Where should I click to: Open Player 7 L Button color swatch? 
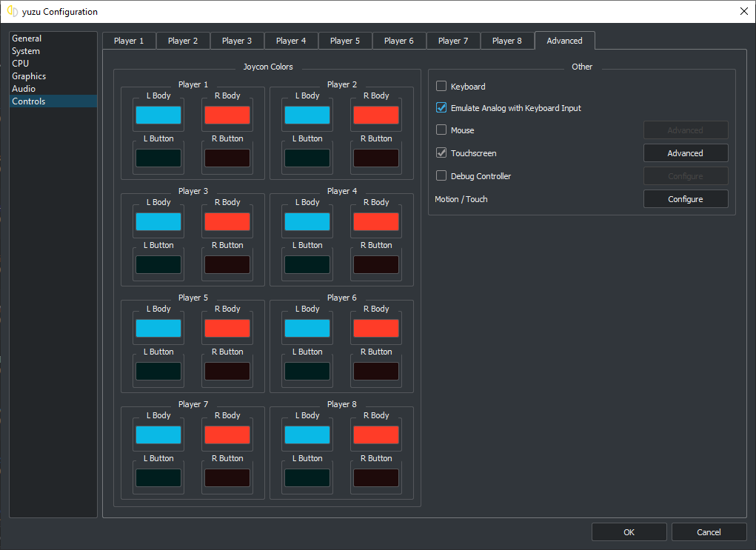pyautogui.click(x=158, y=478)
